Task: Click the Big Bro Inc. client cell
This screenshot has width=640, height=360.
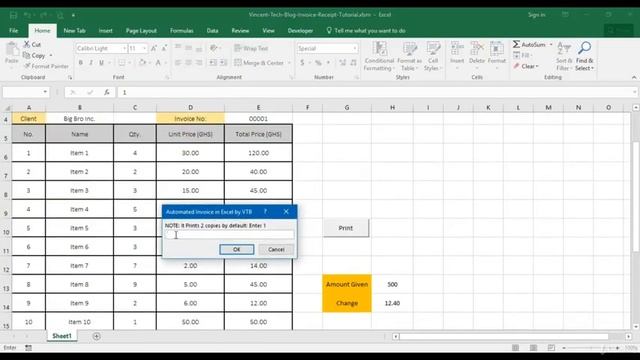Action: (x=80, y=118)
